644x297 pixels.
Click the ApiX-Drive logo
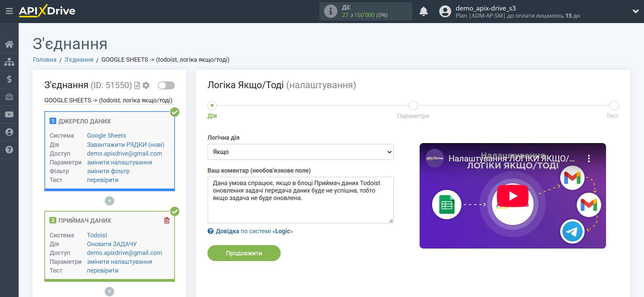(47, 11)
